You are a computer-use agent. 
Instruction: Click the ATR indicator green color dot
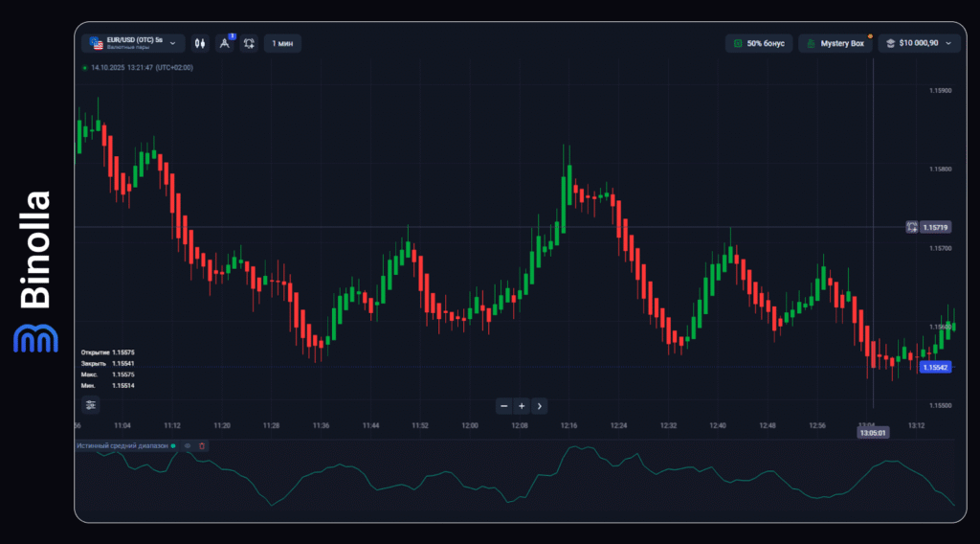pos(173,445)
